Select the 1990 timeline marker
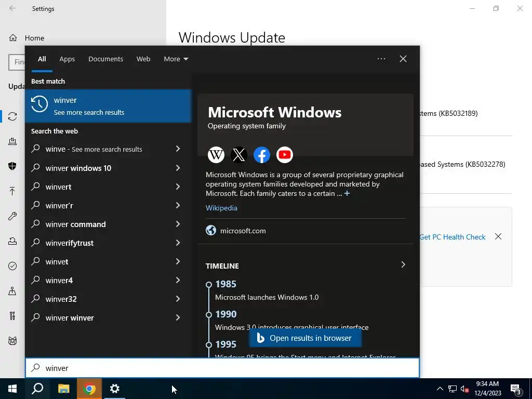 click(x=209, y=314)
